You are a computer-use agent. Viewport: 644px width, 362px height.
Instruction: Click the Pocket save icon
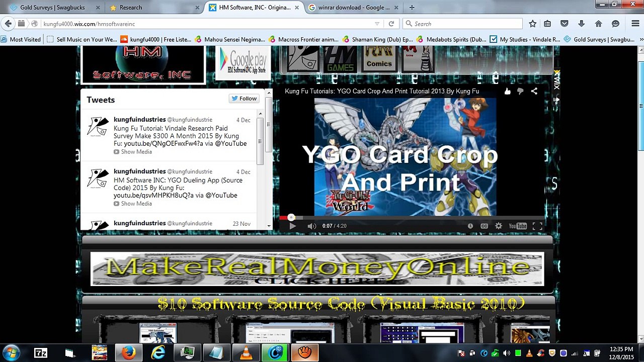click(x=565, y=24)
